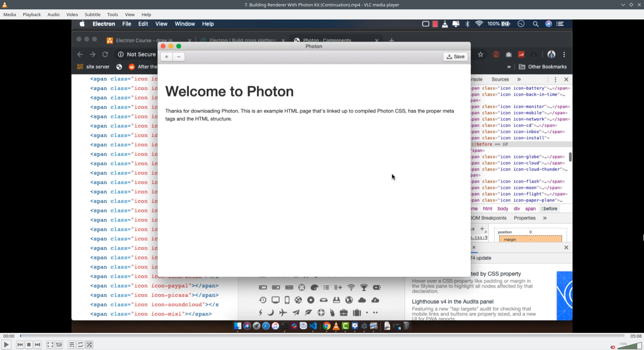Toggle random shuffle playback
The image size is (644, 350).
pos(89,345)
